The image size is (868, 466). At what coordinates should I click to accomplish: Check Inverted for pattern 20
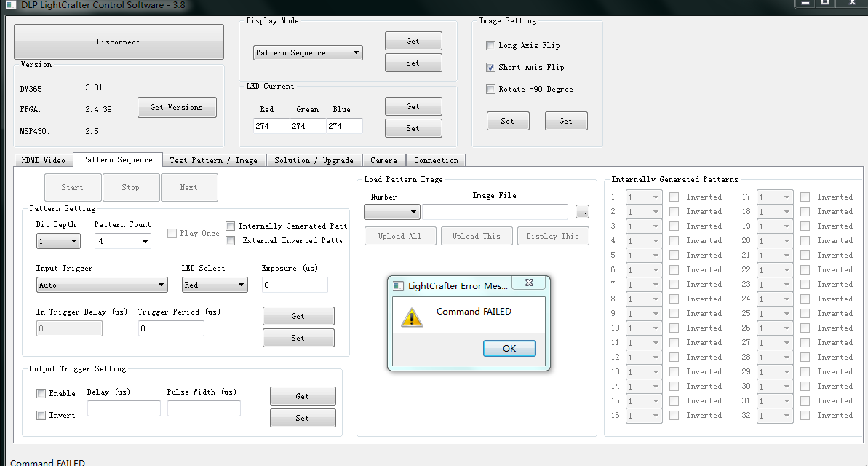pyautogui.click(x=805, y=240)
